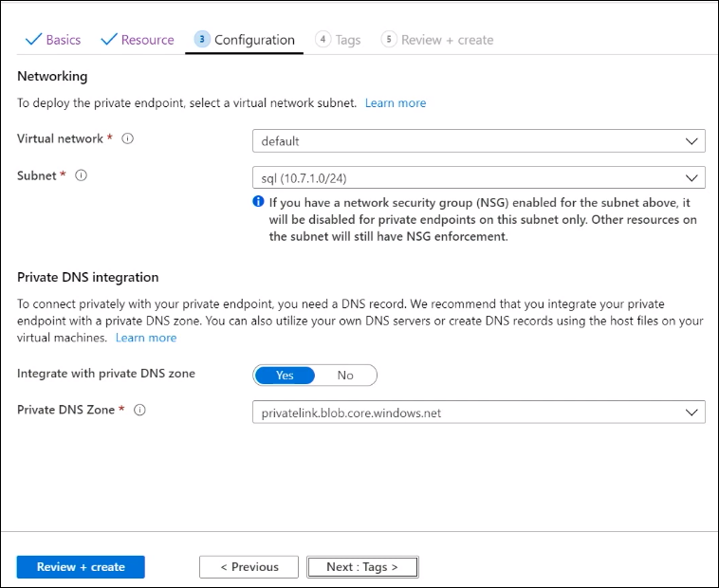719x588 pixels.
Task: Click the default virtual network value
Action: (280, 141)
